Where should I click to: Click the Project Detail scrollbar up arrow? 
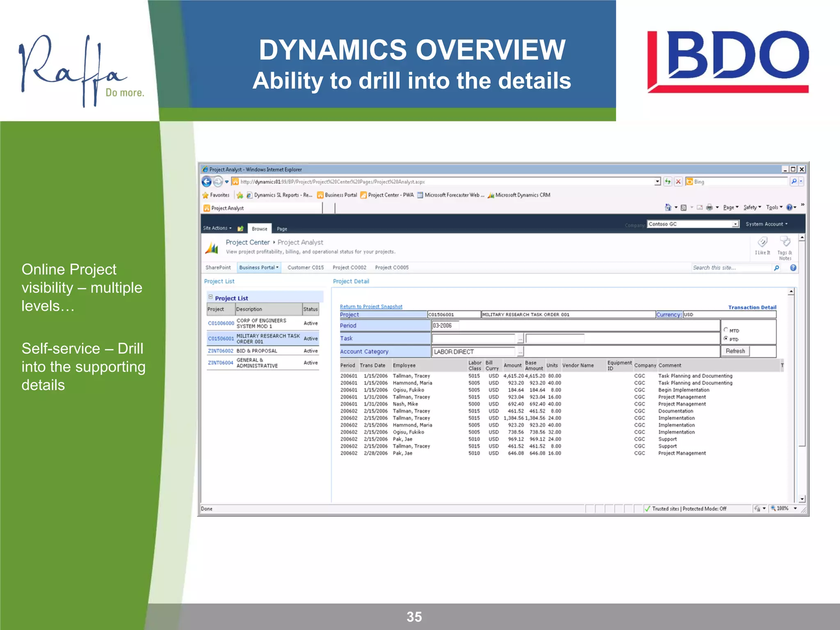point(791,292)
